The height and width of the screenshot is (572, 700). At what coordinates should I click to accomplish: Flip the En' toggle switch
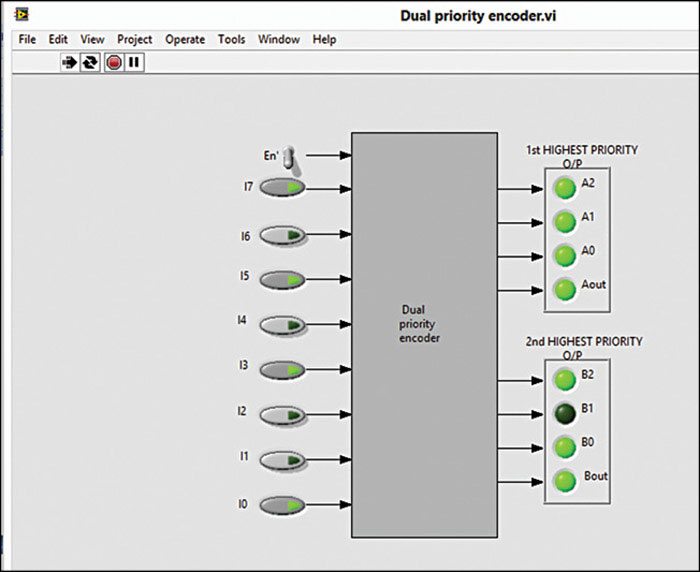286,157
